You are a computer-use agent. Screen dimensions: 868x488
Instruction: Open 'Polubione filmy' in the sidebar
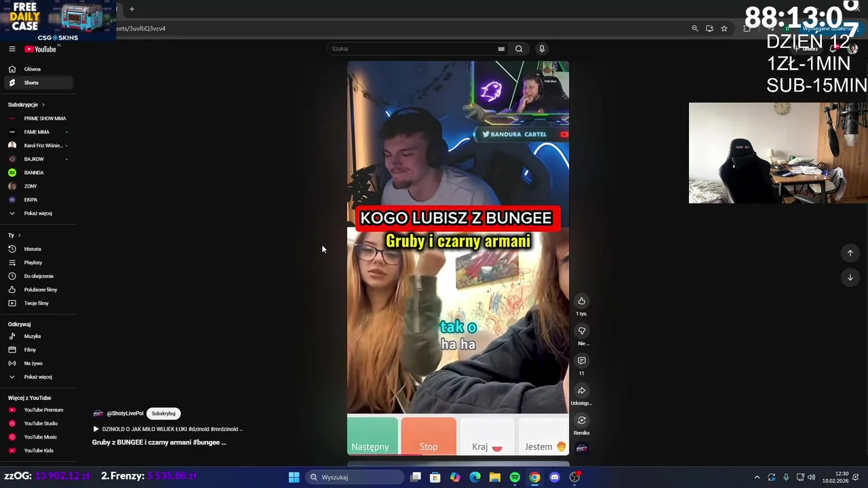pos(38,289)
